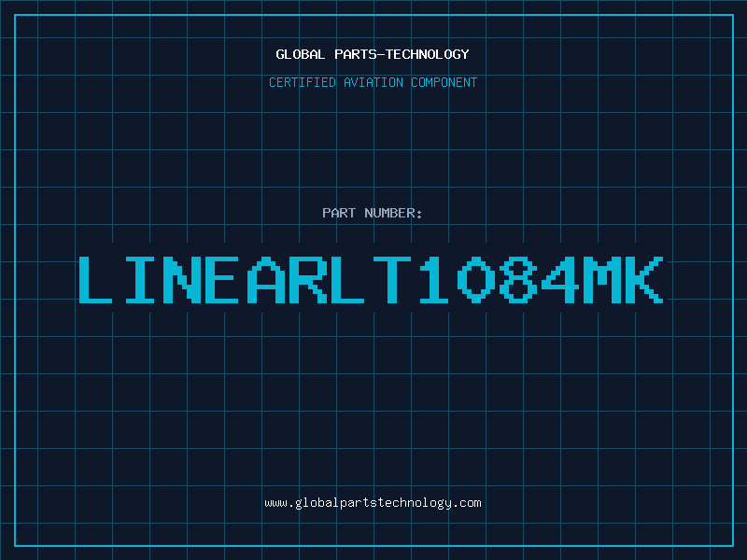The image size is (747, 560).
Task: Click the PART NUMBER: label
Action: 373,213
